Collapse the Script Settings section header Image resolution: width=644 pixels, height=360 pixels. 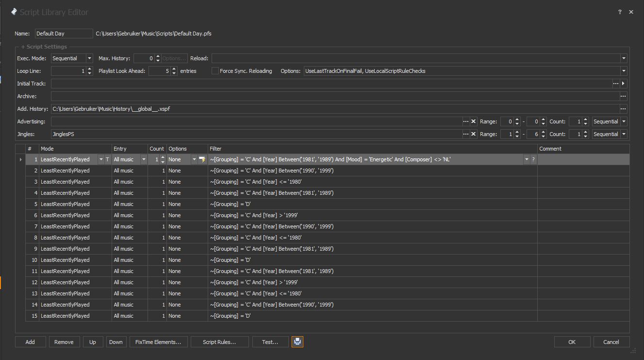[44, 47]
